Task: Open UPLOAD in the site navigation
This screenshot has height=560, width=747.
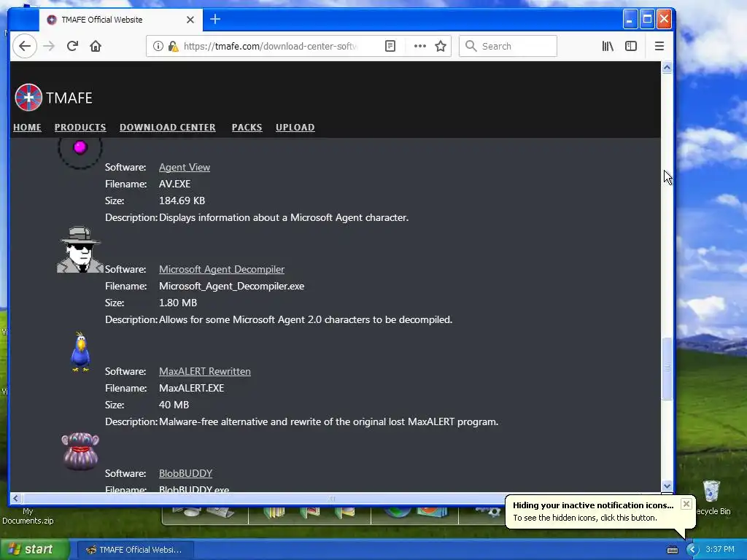Action: click(x=295, y=127)
